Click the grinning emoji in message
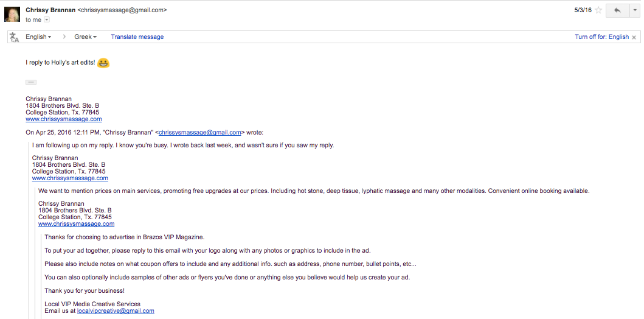The image size is (644, 319). [103, 63]
